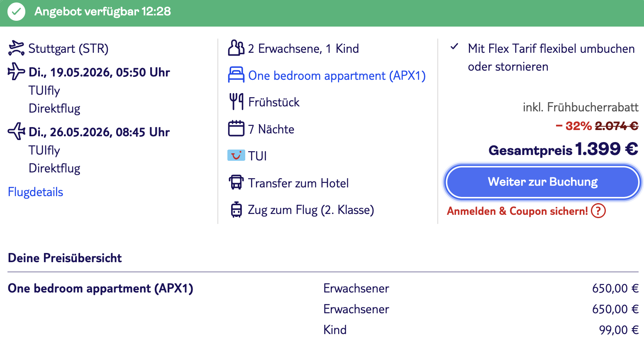Click the departure airport icon beside Stuttgart

[16, 49]
